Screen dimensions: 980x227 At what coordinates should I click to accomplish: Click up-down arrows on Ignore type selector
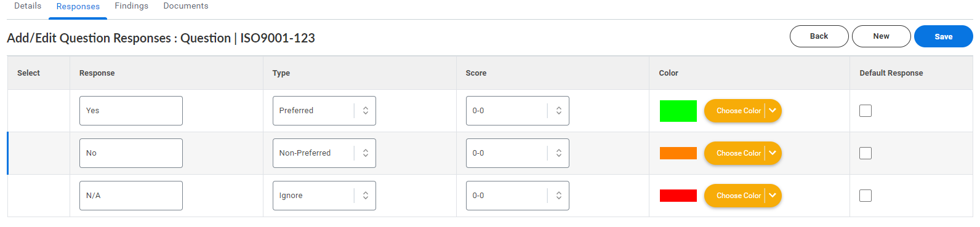tap(365, 196)
